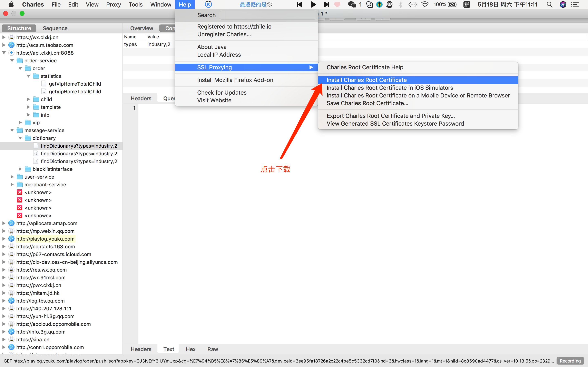Click the Spotlight search magnifier icon
Viewport: 588px width, 367px height.
550,4
